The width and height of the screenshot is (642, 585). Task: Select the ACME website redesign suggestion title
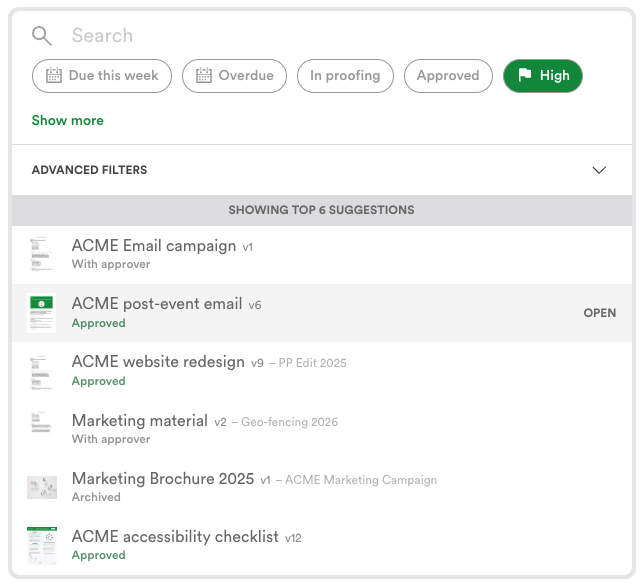pyautogui.click(x=158, y=362)
